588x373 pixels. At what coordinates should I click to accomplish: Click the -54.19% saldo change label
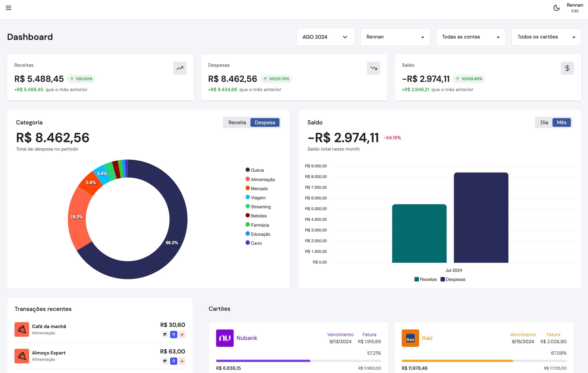point(392,138)
